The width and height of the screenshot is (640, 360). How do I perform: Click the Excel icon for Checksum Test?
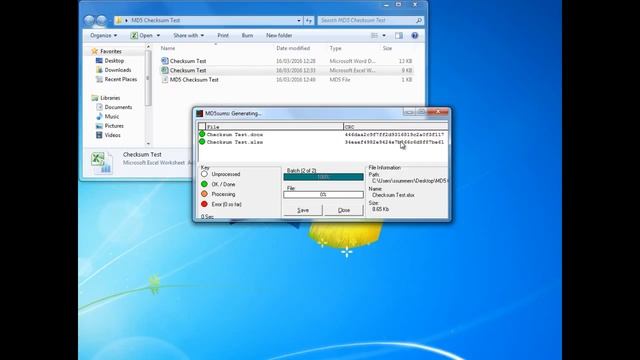pos(165,70)
